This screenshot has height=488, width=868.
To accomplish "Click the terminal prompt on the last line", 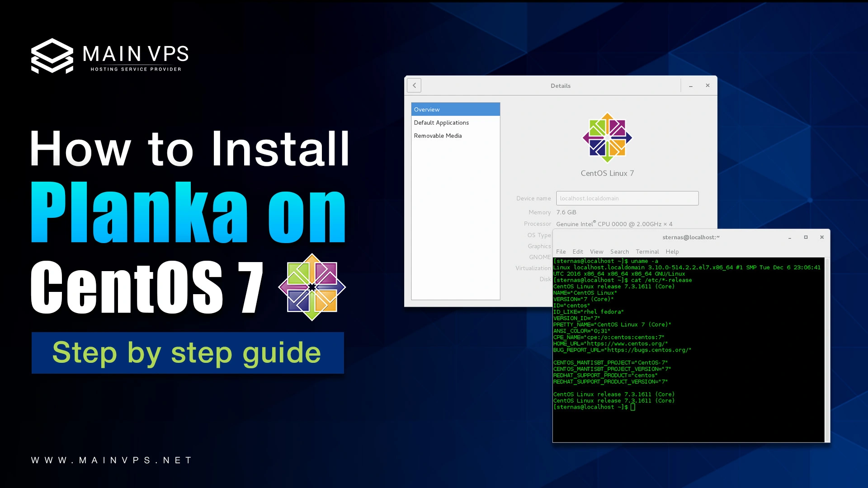I will click(594, 407).
